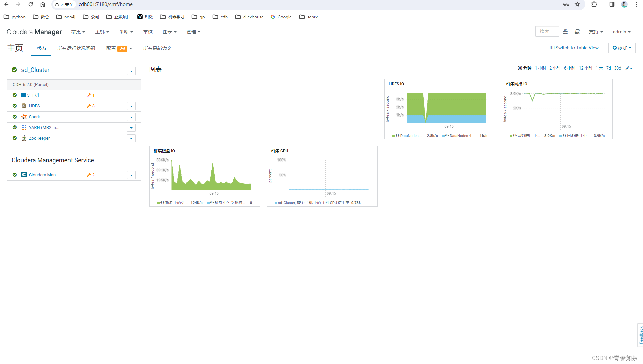Click the green legend swatch under 群集磁盘 IO
The height and width of the screenshot is (364, 643).
(x=158, y=203)
